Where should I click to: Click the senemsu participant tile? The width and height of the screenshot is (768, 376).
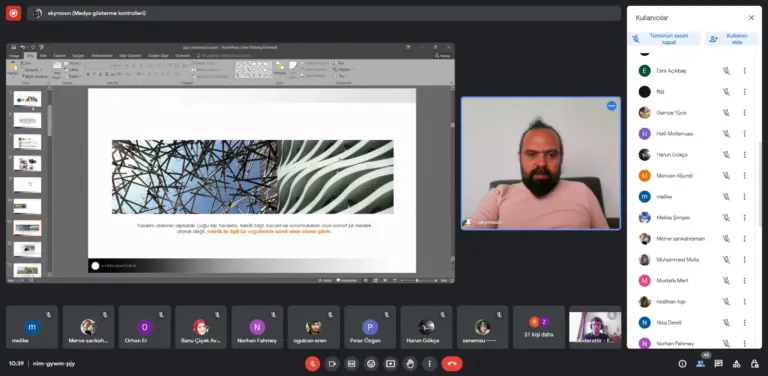click(x=482, y=327)
